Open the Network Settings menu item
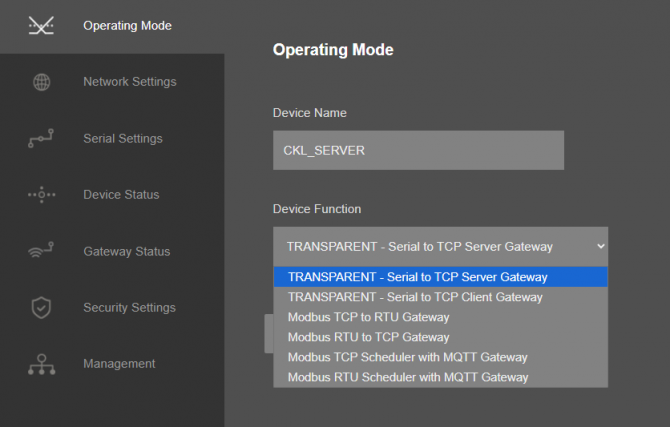The height and width of the screenshot is (427, 670). (x=112, y=82)
